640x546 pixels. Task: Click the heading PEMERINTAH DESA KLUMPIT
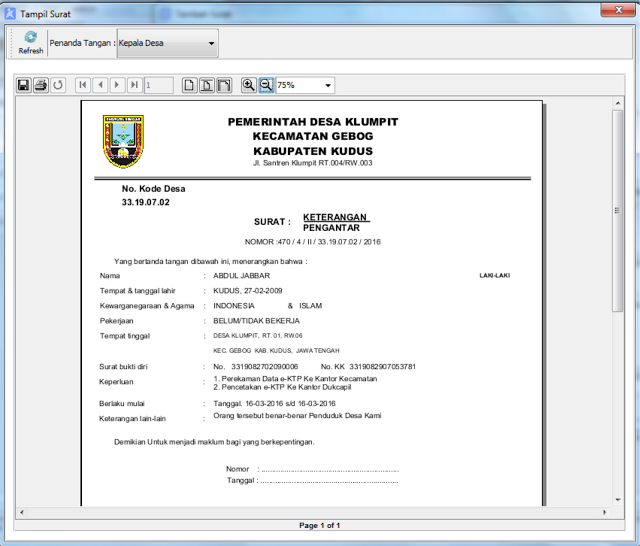tap(313, 122)
